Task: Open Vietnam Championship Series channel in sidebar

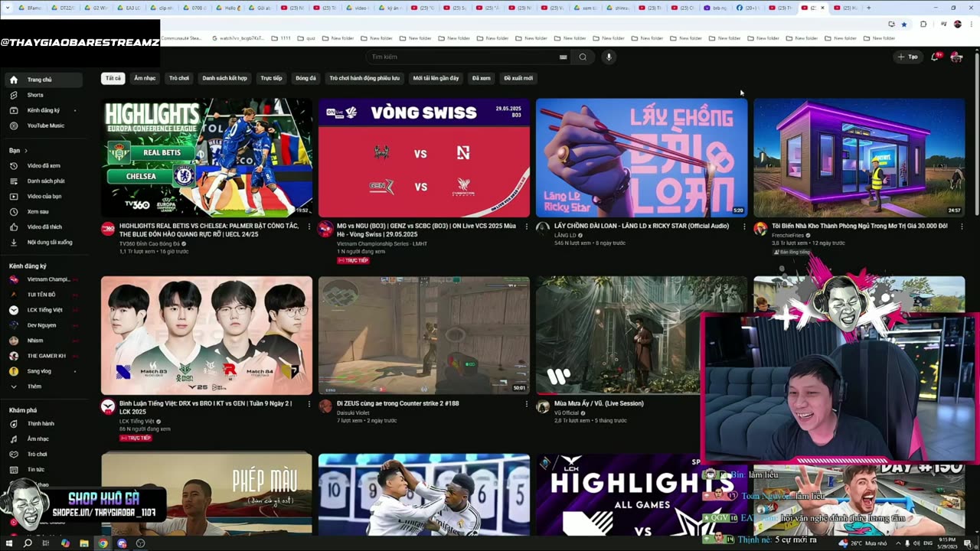Action: [44, 279]
